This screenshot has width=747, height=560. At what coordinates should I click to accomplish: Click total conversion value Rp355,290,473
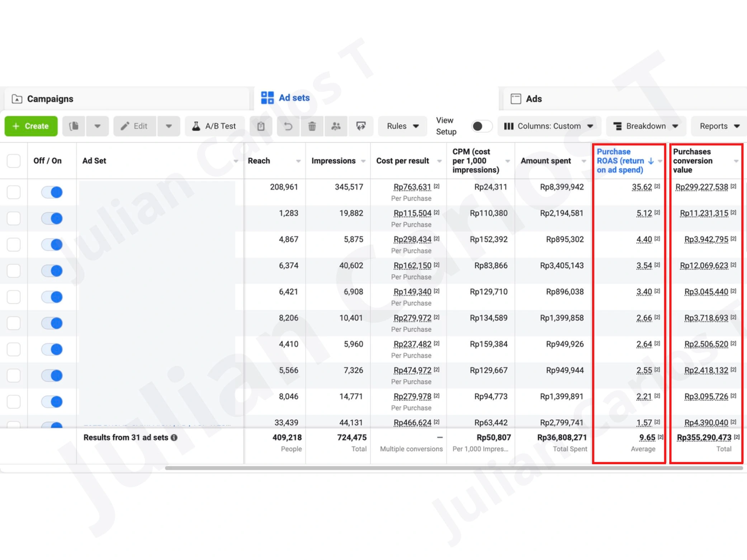click(x=704, y=438)
